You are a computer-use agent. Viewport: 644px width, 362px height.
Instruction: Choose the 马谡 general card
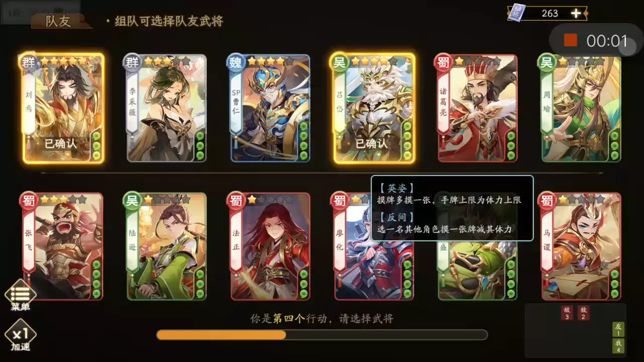pyautogui.click(x=581, y=246)
